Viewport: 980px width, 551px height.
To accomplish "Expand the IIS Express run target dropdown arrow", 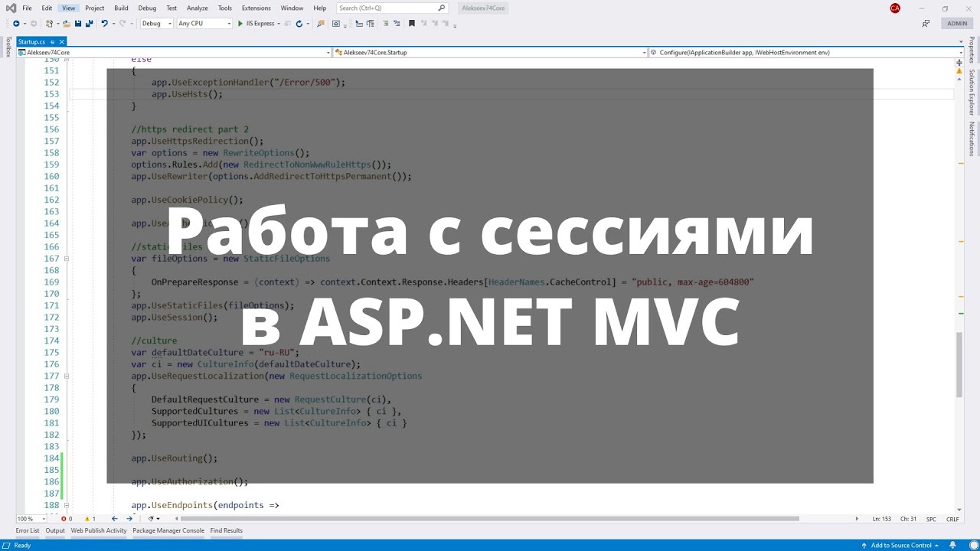I will point(279,24).
